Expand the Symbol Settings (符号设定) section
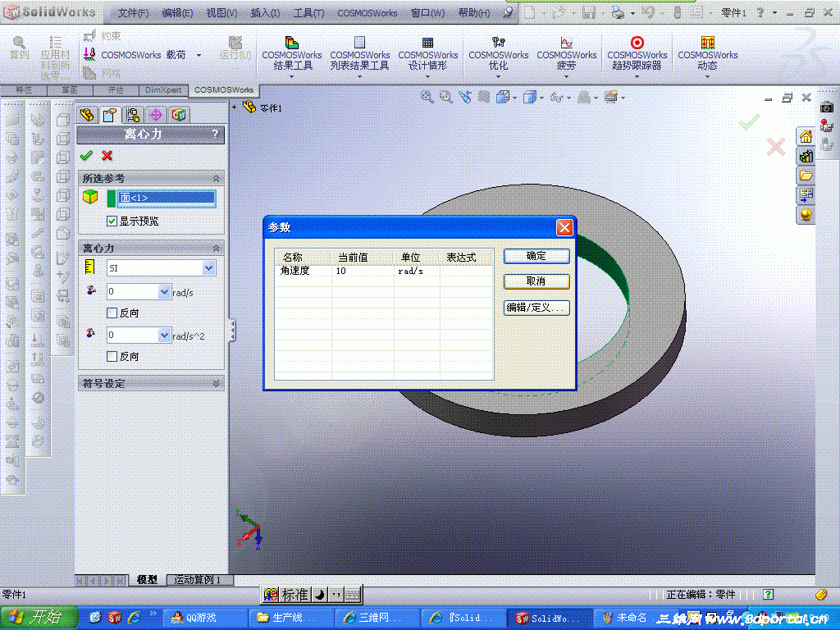 click(216, 383)
